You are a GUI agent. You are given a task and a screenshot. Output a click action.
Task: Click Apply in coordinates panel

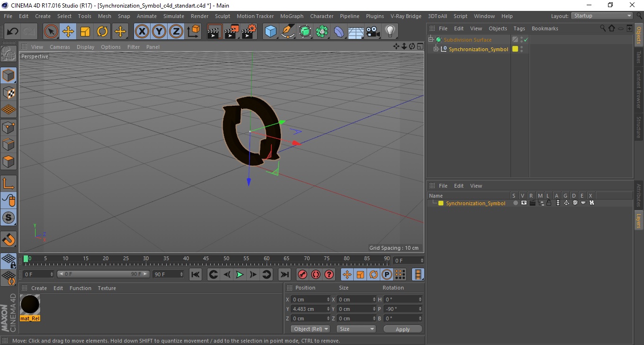point(402,329)
